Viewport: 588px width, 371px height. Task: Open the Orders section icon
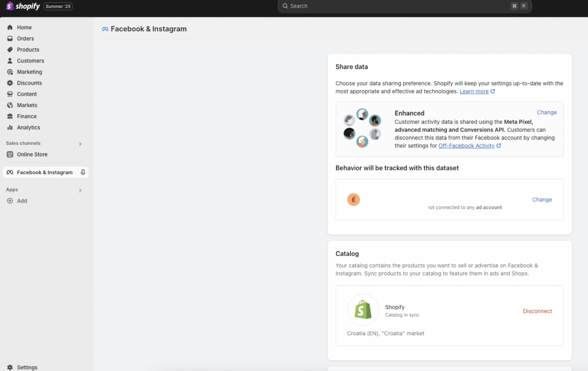point(10,39)
